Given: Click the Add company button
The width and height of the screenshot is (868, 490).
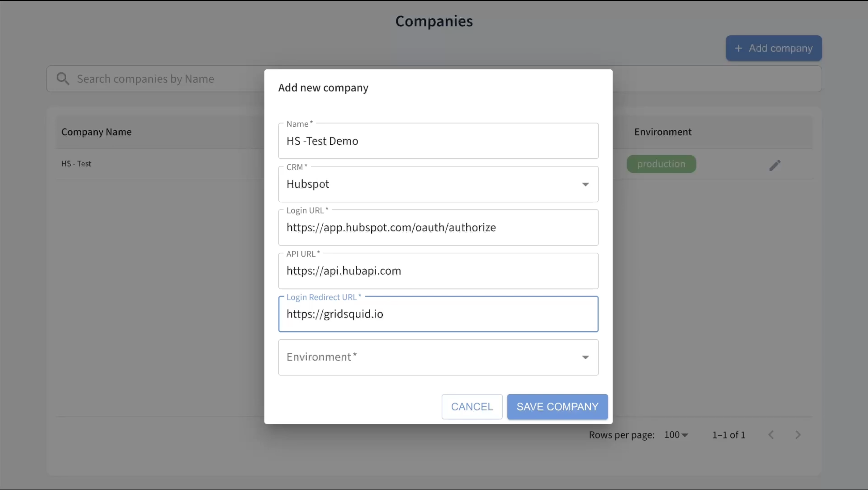Looking at the screenshot, I should pyautogui.click(x=774, y=48).
